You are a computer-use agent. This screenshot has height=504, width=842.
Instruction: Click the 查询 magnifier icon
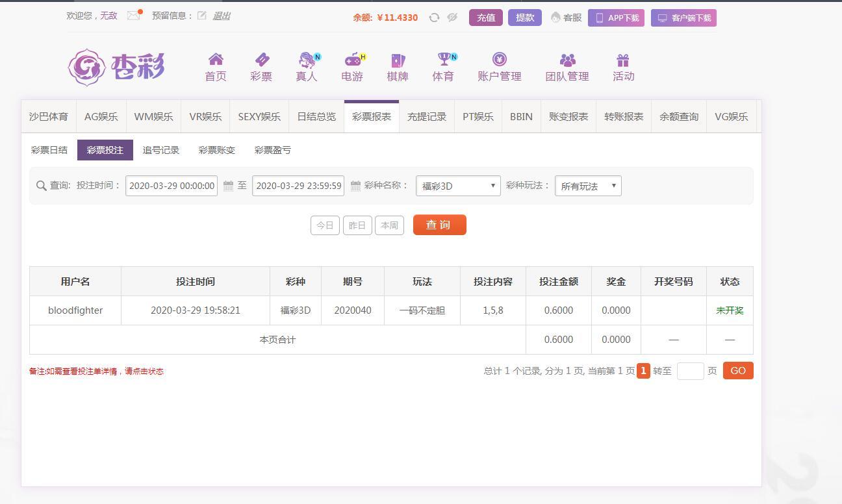point(42,186)
